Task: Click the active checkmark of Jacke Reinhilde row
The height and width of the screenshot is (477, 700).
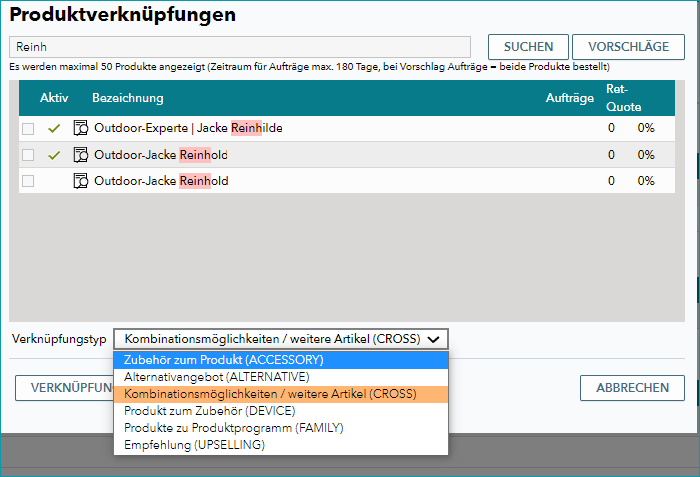Action: pos(54,129)
